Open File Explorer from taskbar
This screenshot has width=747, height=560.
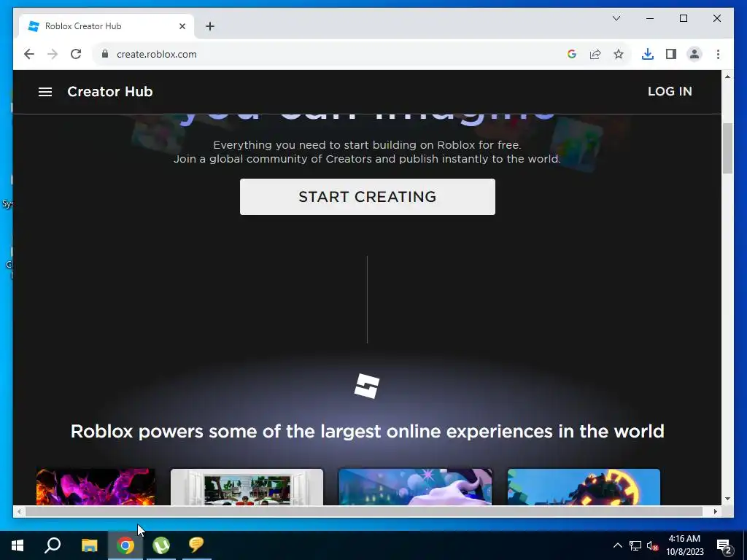point(89,545)
